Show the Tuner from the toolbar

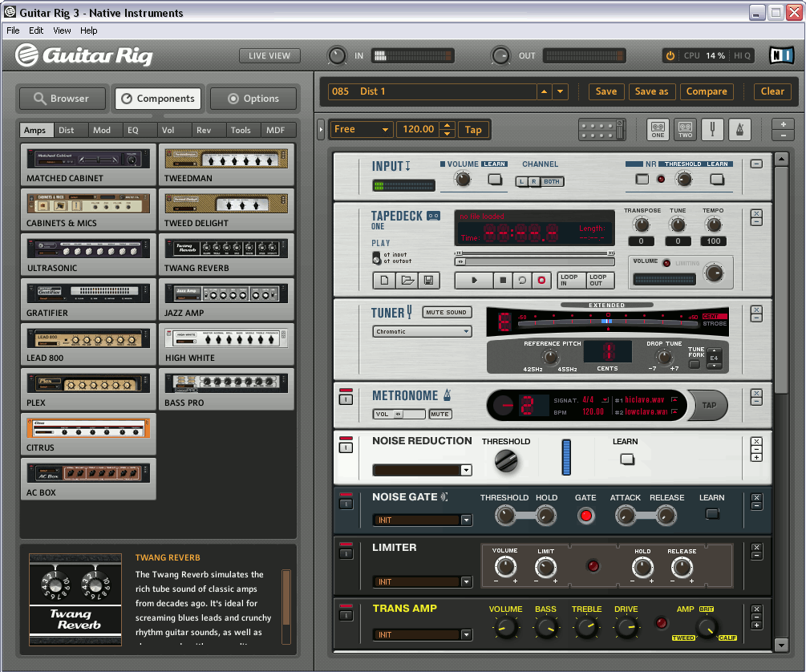coord(712,129)
